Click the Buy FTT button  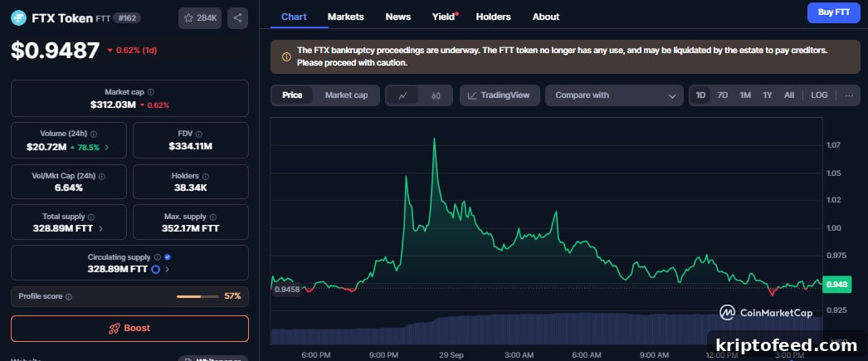(834, 12)
